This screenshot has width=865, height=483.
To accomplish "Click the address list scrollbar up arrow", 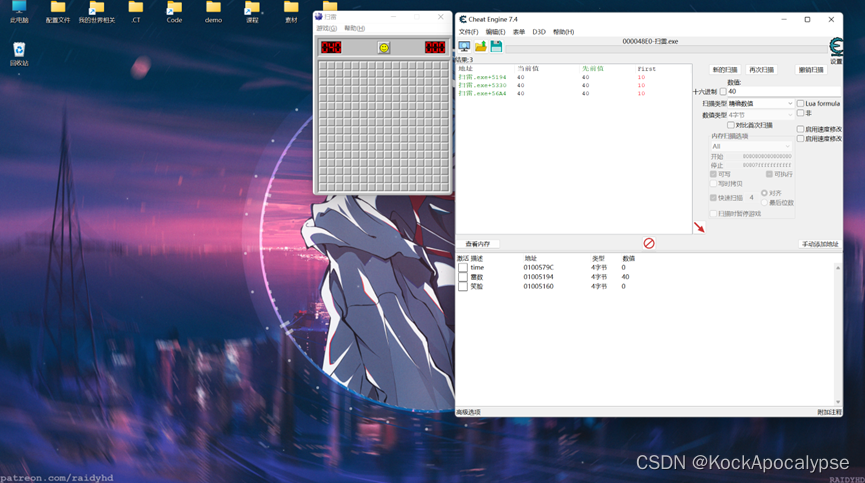I will pyautogui.click(x=838, y=267).
